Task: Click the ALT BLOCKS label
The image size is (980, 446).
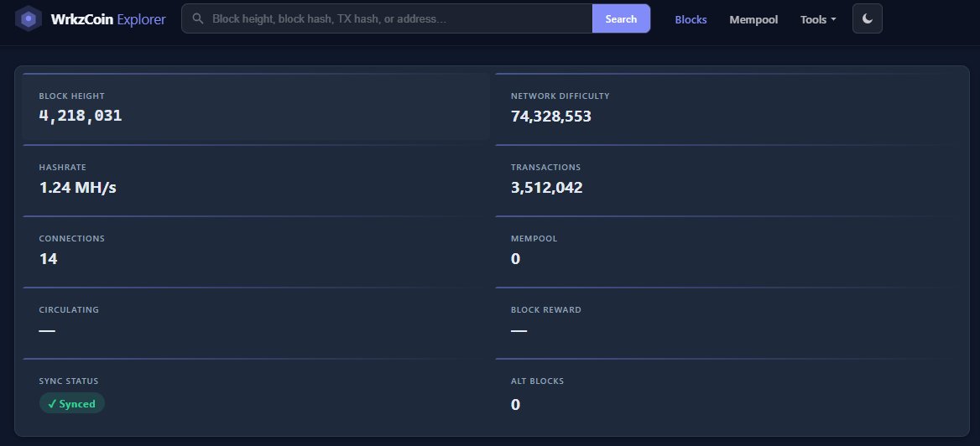Action: 537,381
